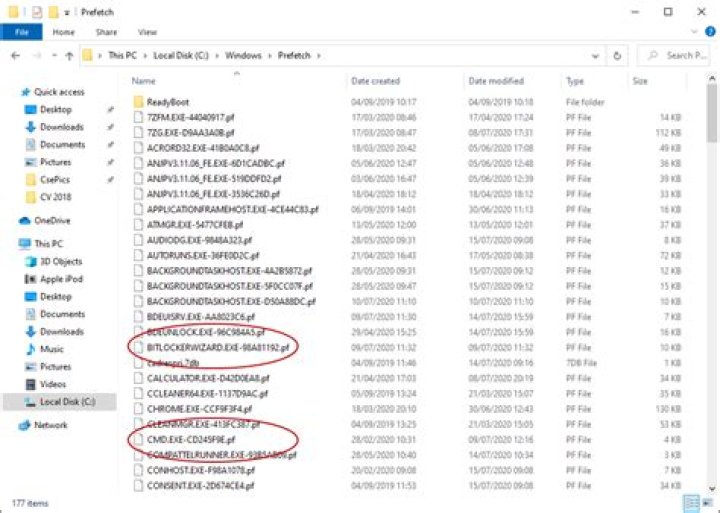
Task: Refresh the Prefetch folder listing
Action: click(618, 56)
